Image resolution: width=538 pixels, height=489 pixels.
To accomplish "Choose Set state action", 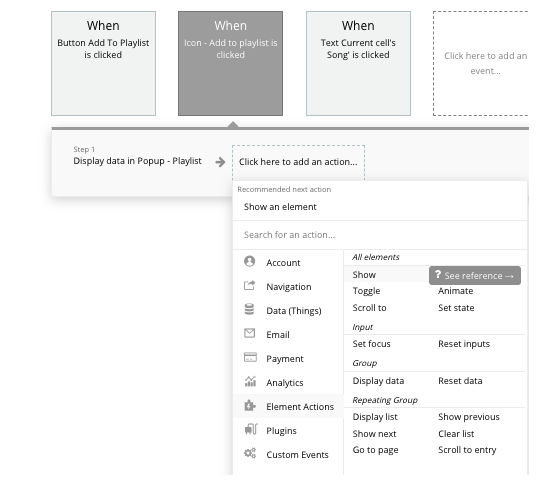I will [456, 308].
